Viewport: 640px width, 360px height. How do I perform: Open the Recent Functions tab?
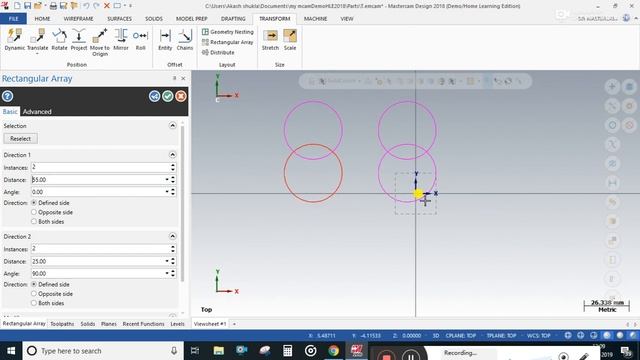point(143,324)
